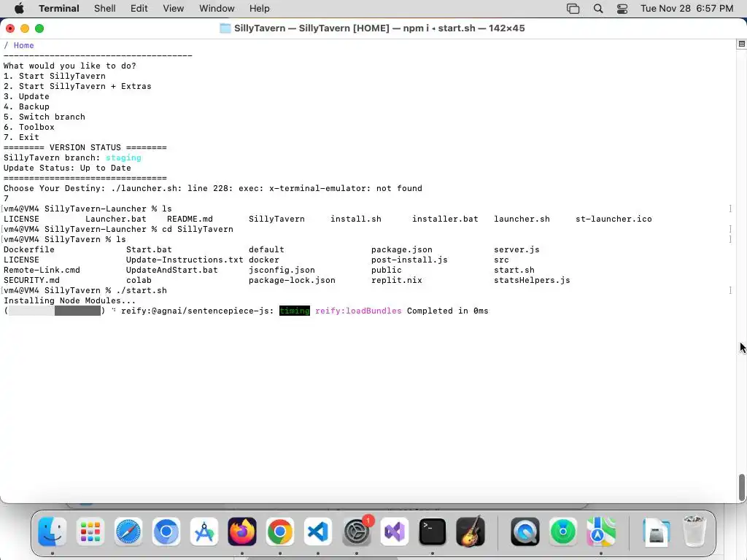Open the Terminal application menu
Viewport: 747px width, 560px height.
tap(59, 9)
